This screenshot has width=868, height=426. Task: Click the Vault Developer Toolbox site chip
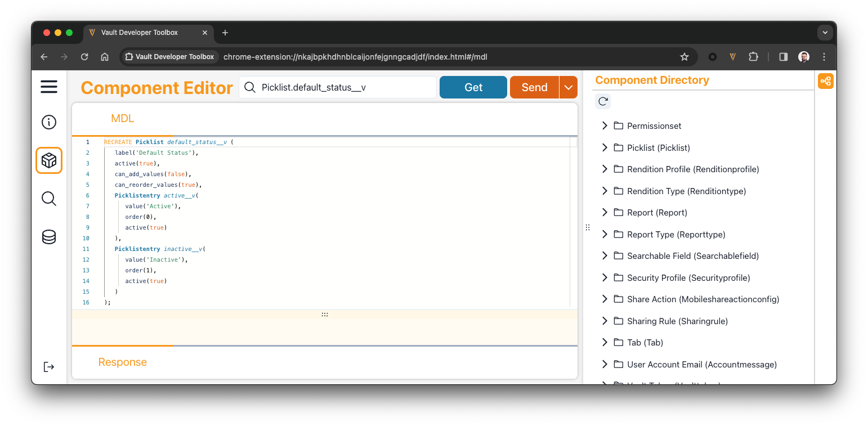tap(170, 57)
